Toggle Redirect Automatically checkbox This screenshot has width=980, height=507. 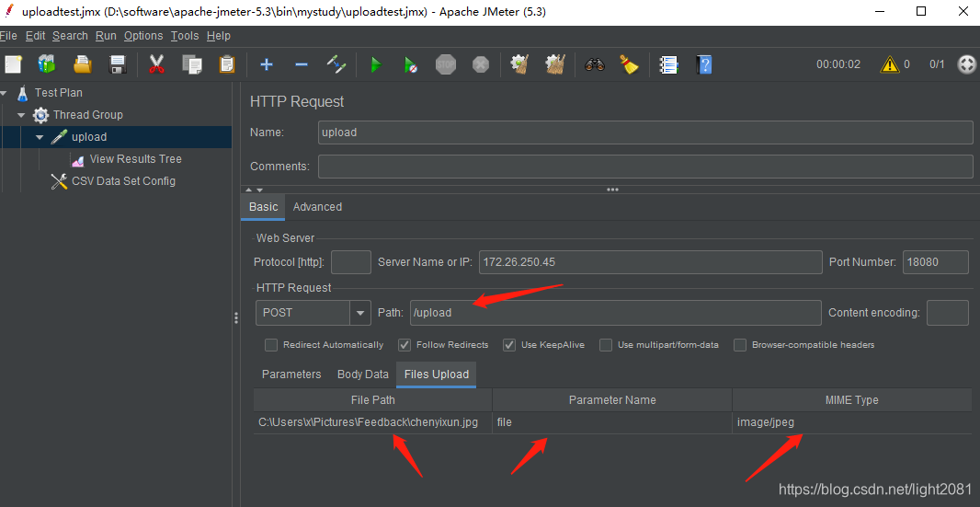point(271,345)
